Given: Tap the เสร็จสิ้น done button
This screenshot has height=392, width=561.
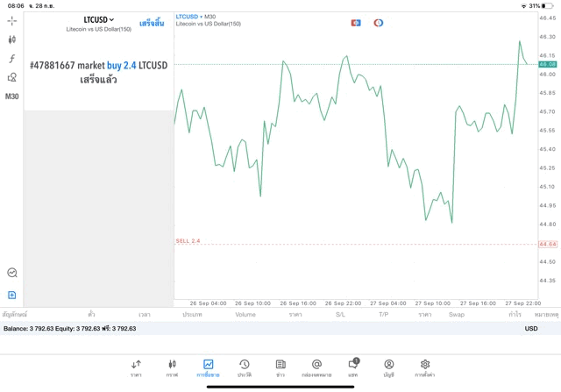Looking at the screenshot, I should pos(152,24).
